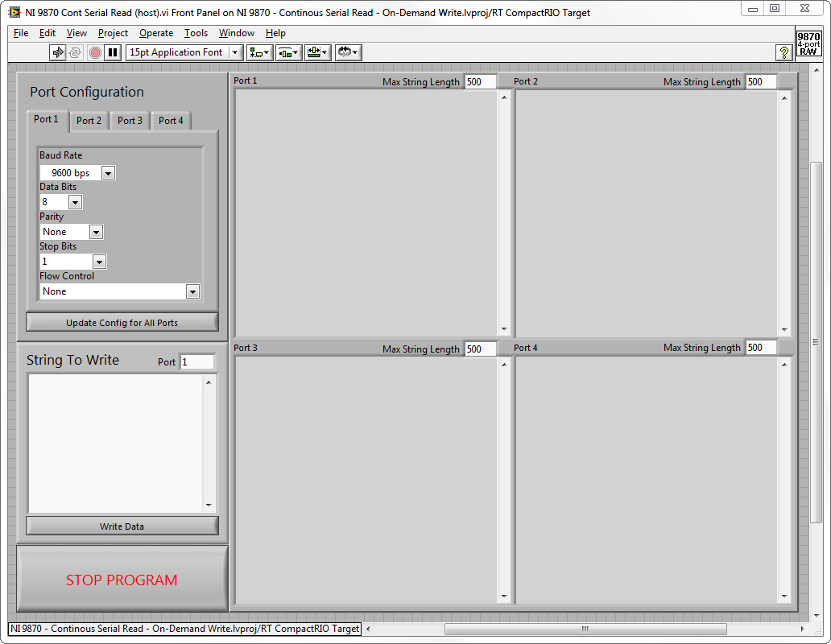Screen dimensions: 831x644
Task: Open the Align Objects tool
Action: coord(259,52)
